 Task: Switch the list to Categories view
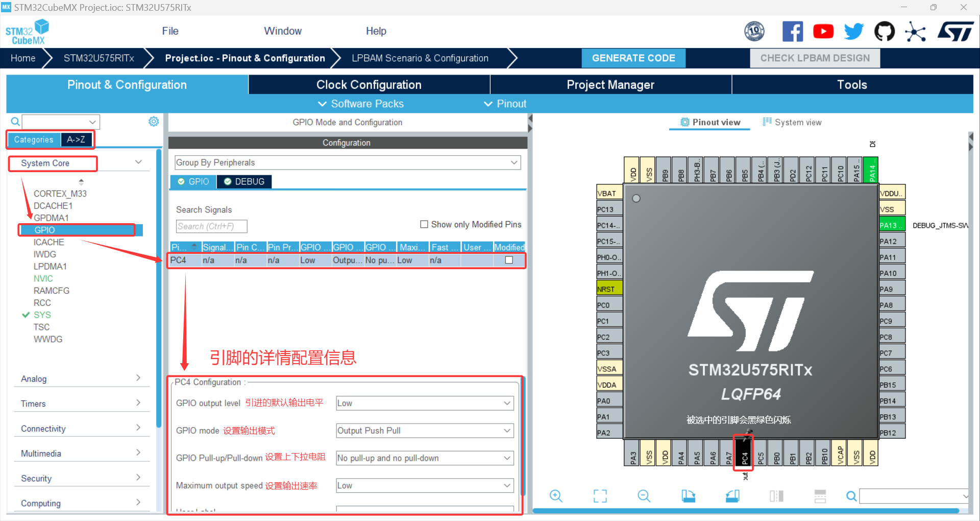[34, 139]
